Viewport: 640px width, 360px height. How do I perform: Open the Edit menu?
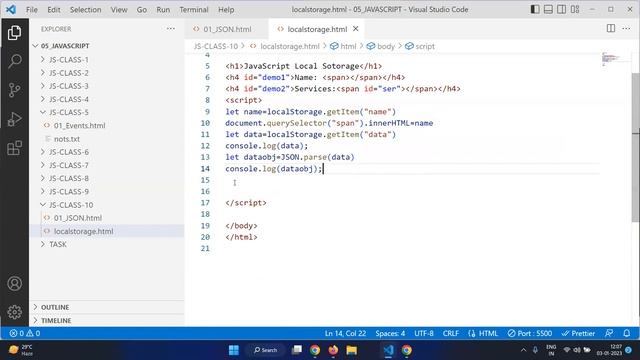(x=53, y=9)
